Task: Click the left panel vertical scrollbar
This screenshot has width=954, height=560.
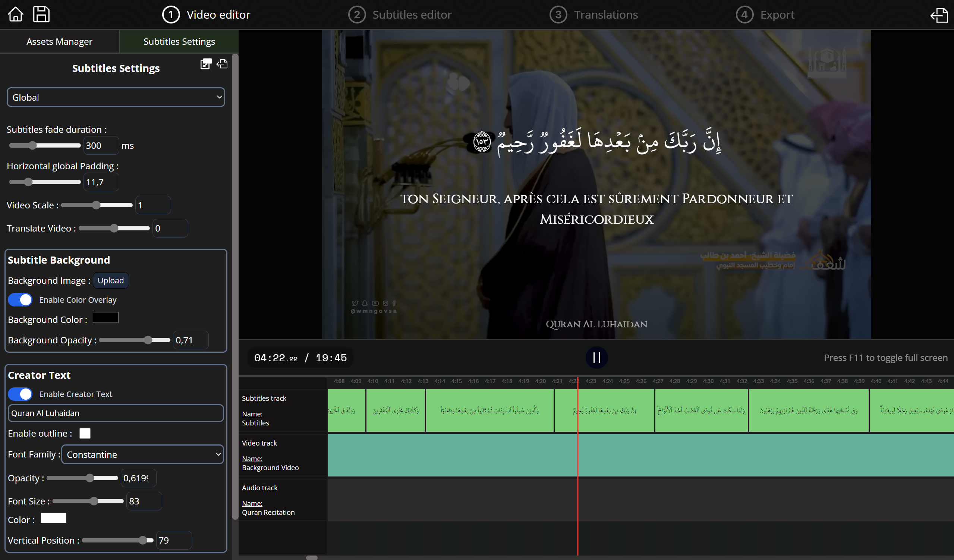Action: pos(235,287)
